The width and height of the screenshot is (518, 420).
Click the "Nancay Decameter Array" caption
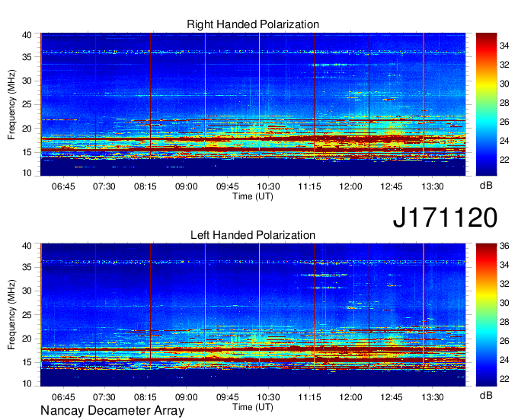click(x=112, y=411)
